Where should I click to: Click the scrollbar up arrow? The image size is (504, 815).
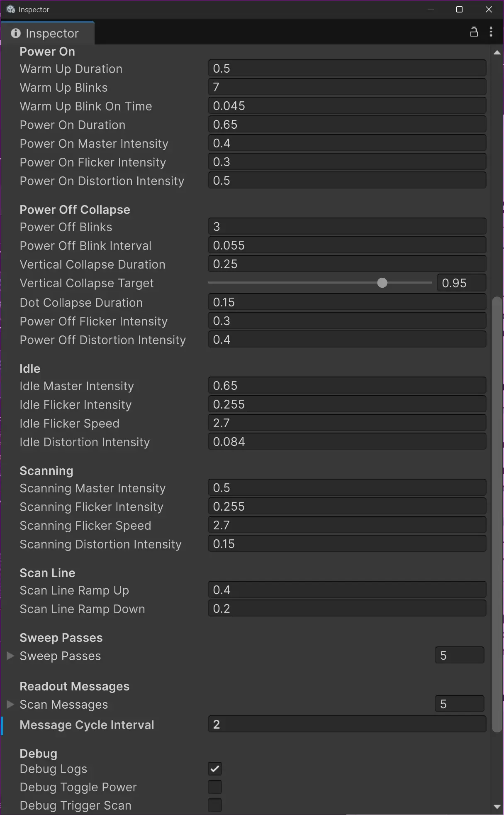pyautogui.click(x=497, y=53)
